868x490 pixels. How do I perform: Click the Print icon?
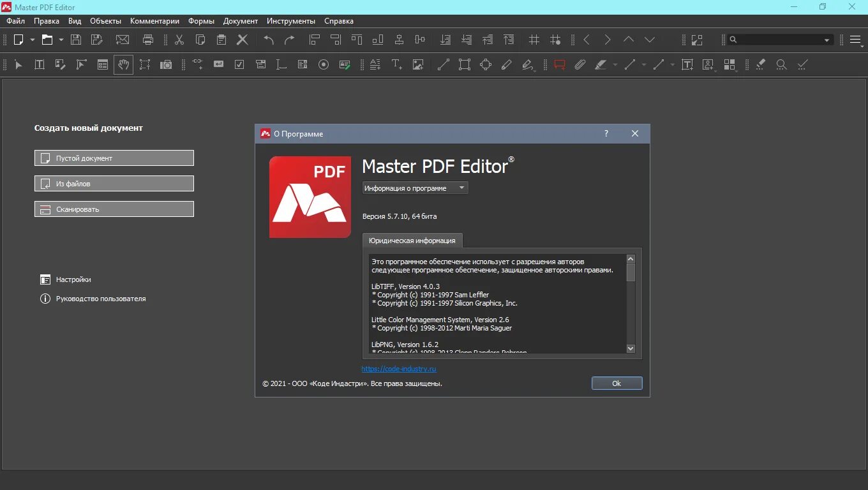click(x=148, y=40)
